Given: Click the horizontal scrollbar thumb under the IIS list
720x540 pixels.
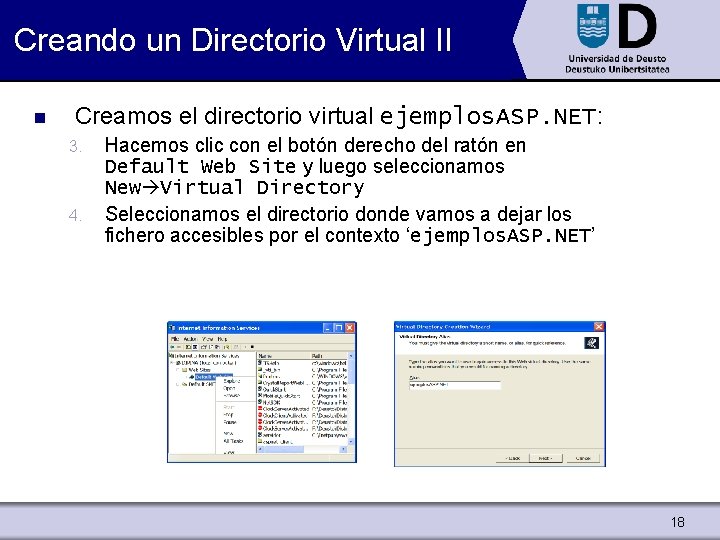Looking at the screenshot, I should [284, 449].
